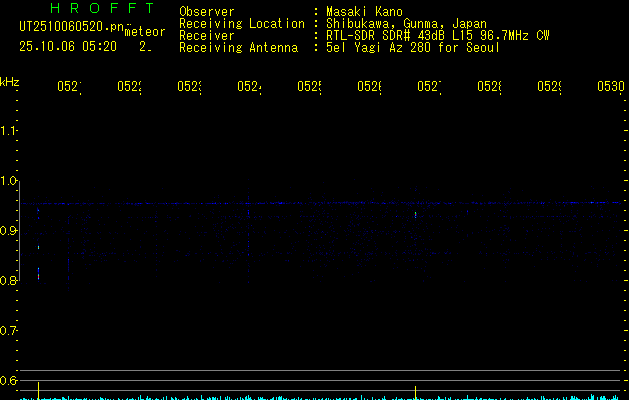629x400 pixels.
Task: Click the Observer label
Action: tap(207, 11)
